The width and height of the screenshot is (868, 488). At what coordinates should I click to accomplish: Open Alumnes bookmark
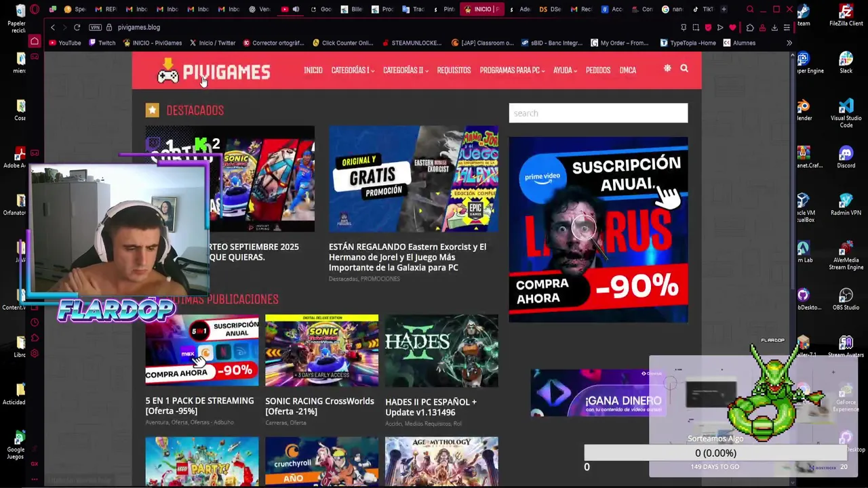coord(739,43)
